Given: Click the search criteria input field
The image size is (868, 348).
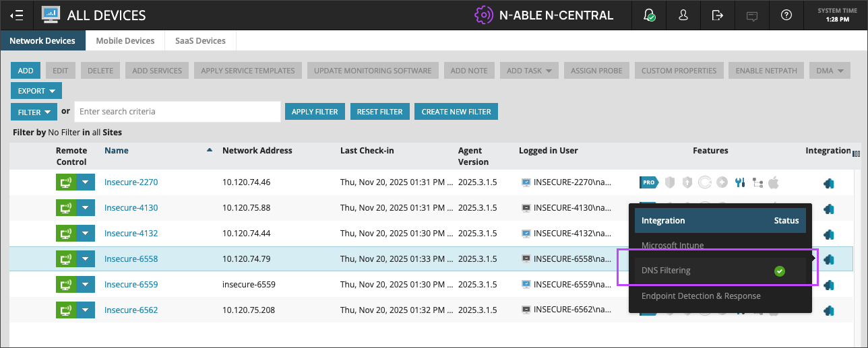Looking at the screenshot, I should [x=177, y=112].
